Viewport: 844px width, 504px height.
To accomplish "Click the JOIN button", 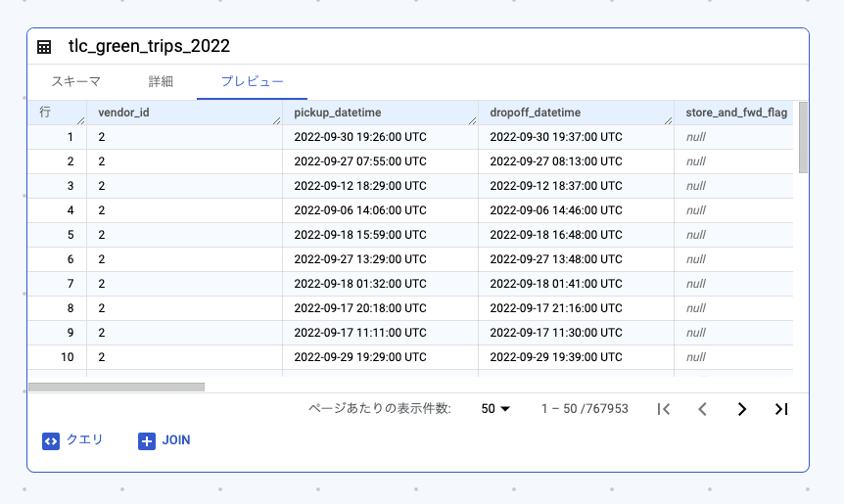I will [x=164, y=440].
